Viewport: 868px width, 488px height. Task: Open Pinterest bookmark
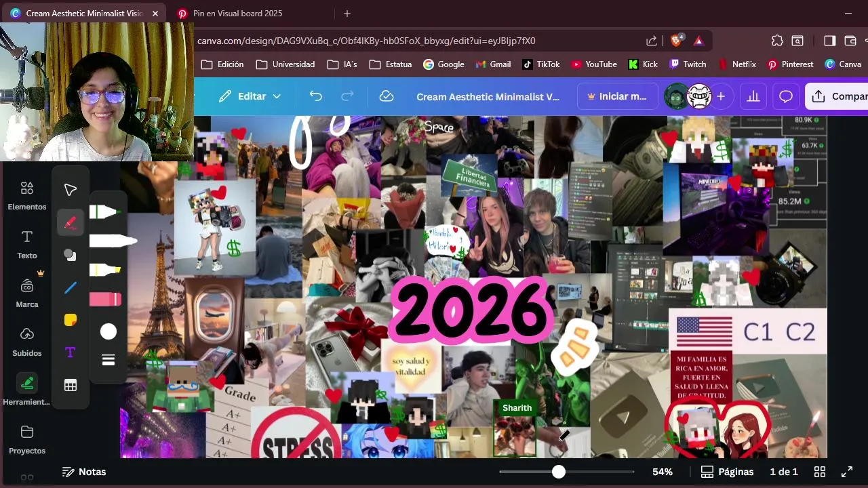[x=791, y=64]
